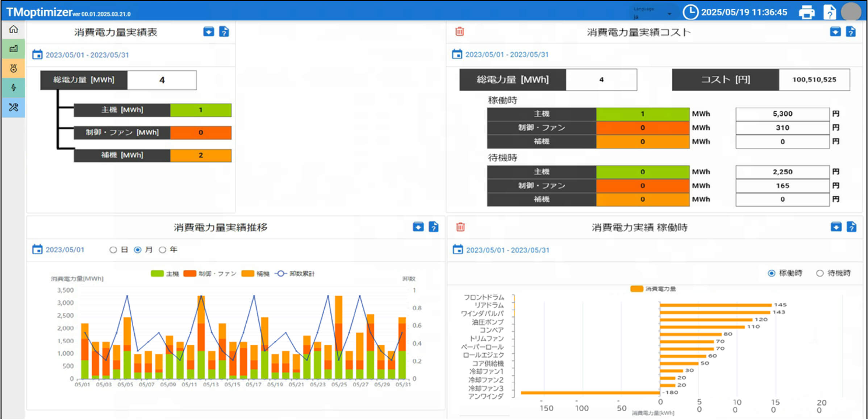Delete the 消費電力実績 稼働時 panel via trash icon
The width and height of the screenshot is (868, 420).
pyautogui.click(x=460, y=227)
